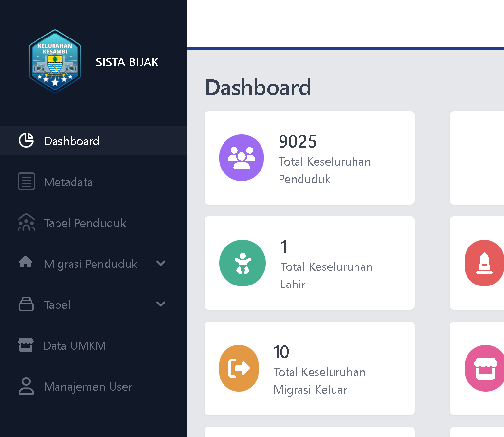Click the purple total population group icon

coord(242,158)
